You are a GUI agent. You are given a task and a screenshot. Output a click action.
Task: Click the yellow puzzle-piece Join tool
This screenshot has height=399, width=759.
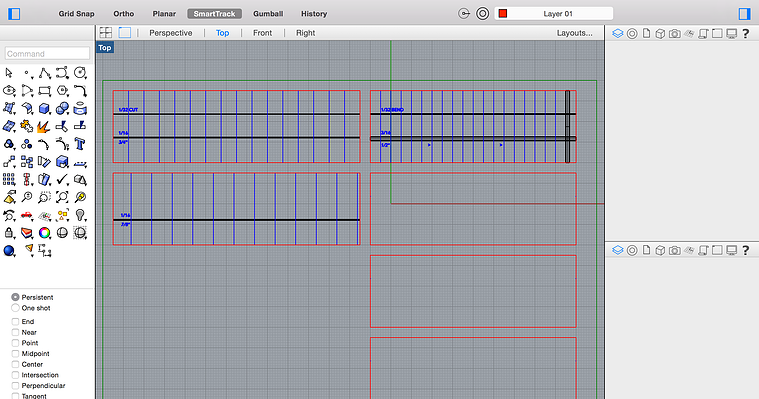coord(26,126)
